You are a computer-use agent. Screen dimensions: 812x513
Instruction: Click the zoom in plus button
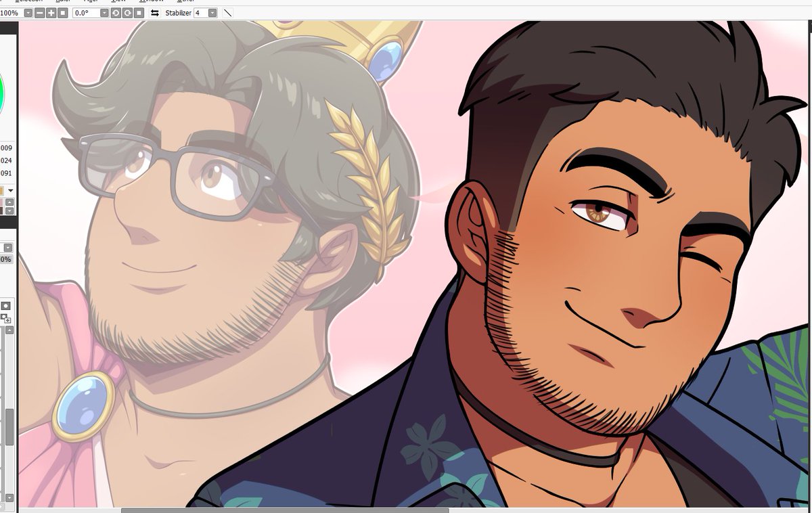point(51,13)
